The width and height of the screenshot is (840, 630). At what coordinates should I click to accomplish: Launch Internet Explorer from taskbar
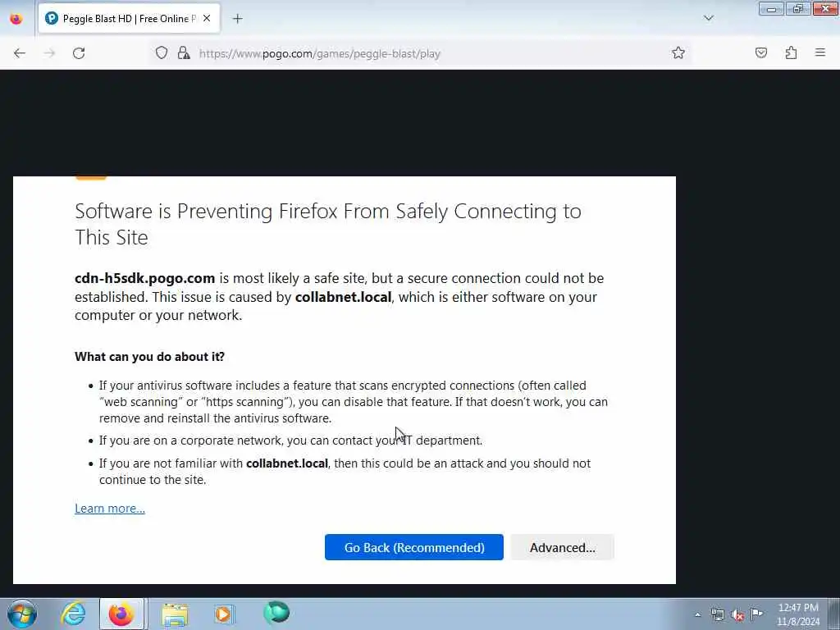click(73, 614)
